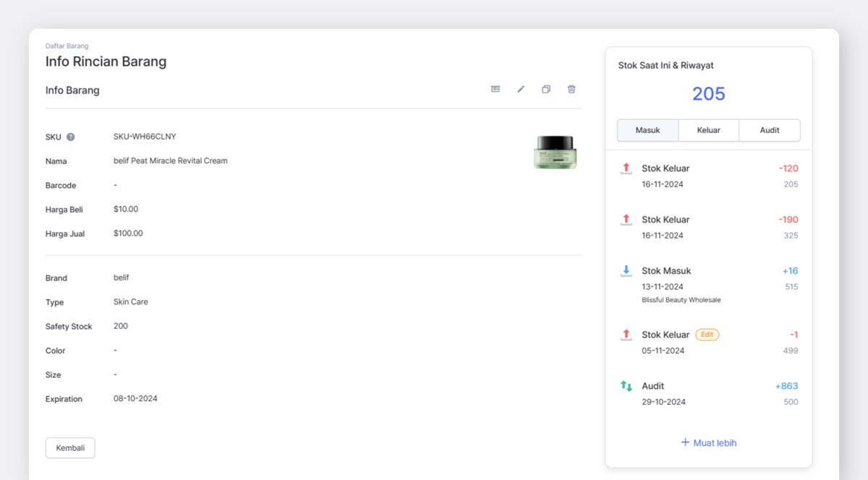The width and height of the screenshot is (868, 480).
Task: Switch to the Masuk tab
Action: click(647, 130)
